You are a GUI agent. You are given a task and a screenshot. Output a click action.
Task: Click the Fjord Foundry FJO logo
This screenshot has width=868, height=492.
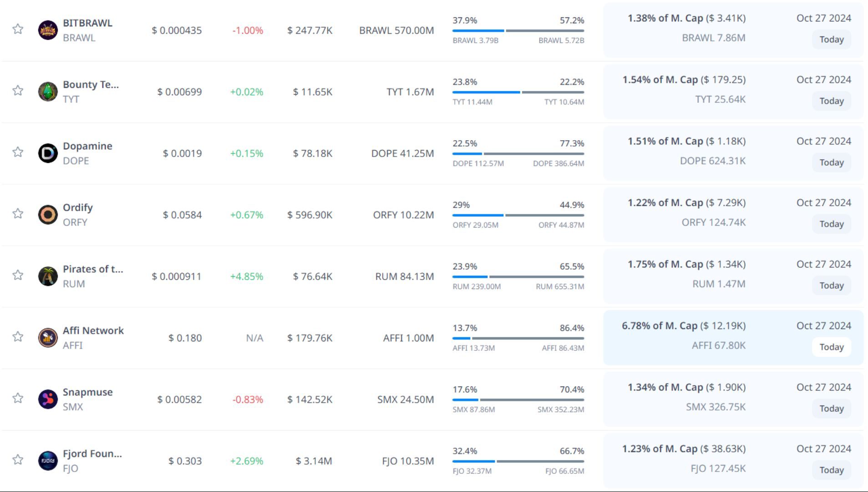coord(48,461)
